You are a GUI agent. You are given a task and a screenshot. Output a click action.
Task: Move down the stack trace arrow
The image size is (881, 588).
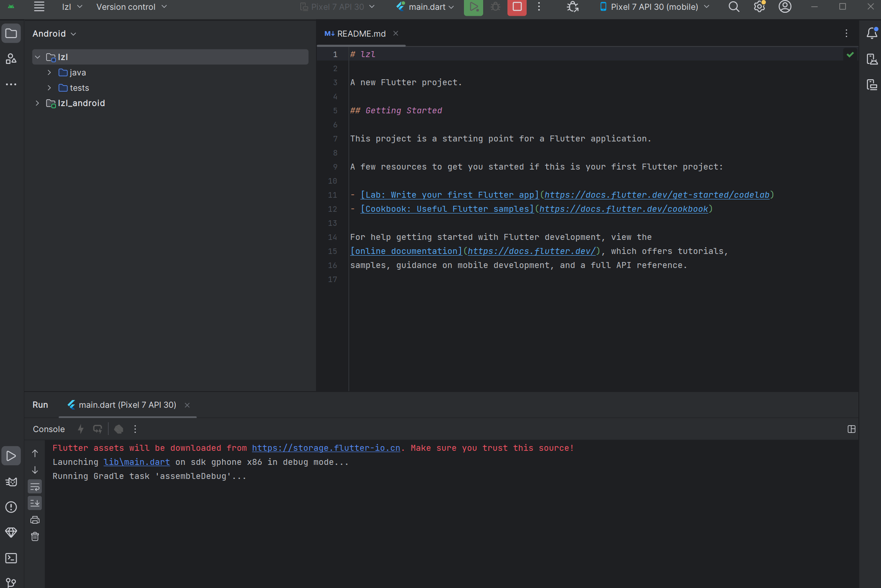coord(35,470)
